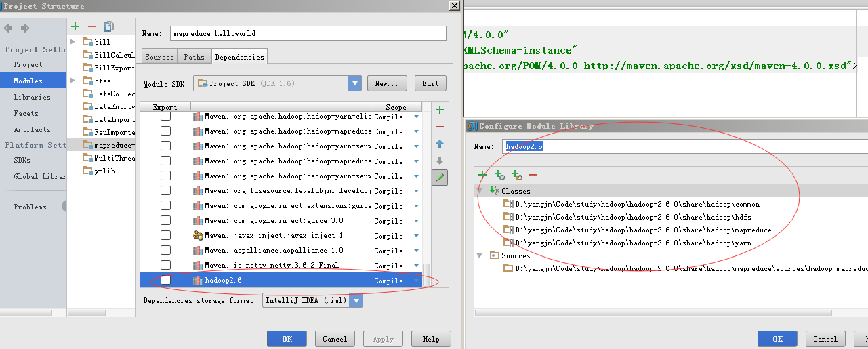Open the Scope dropdown for the aopalliance:1.0 dependency

coord(416,251)
